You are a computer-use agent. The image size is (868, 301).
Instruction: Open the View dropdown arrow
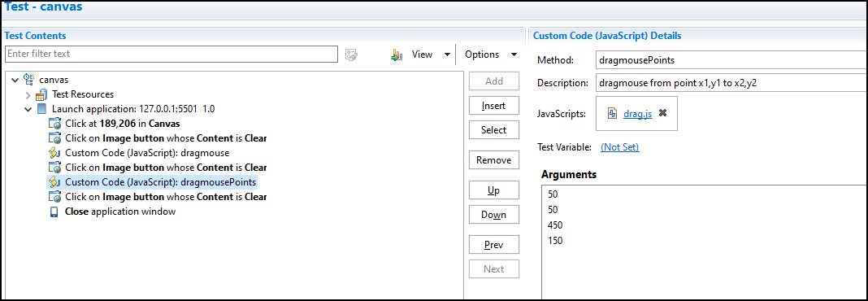(447, 55)
